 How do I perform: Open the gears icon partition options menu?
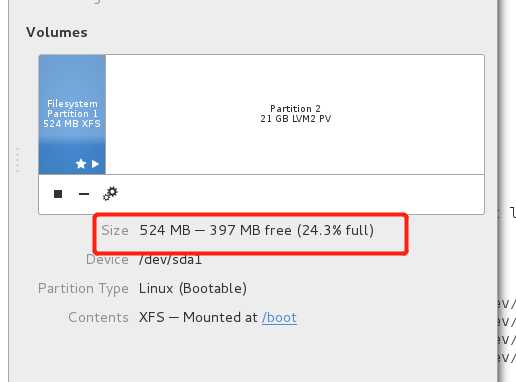110,194
